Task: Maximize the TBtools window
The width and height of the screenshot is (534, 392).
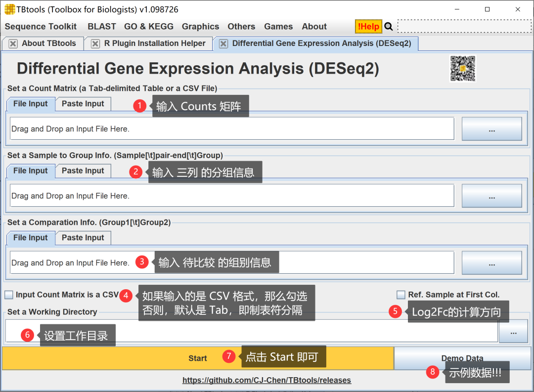Action: click(488, 9)
